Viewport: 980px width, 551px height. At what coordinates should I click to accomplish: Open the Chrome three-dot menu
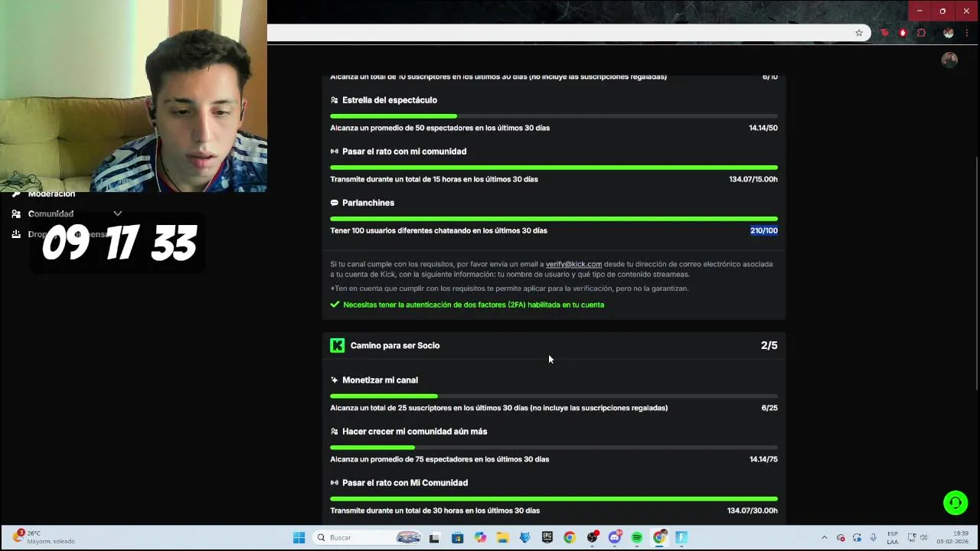(x=968, y=33)
